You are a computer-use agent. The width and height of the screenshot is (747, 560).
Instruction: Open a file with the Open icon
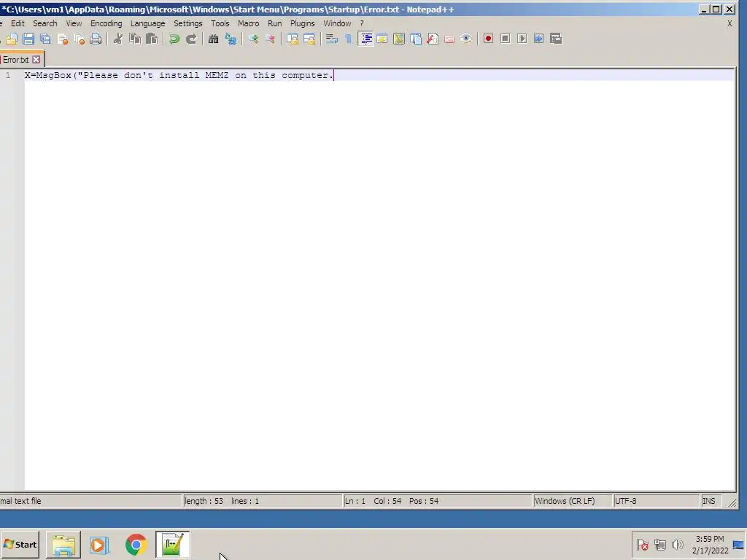pyautogui.click(x=12, y=39)
